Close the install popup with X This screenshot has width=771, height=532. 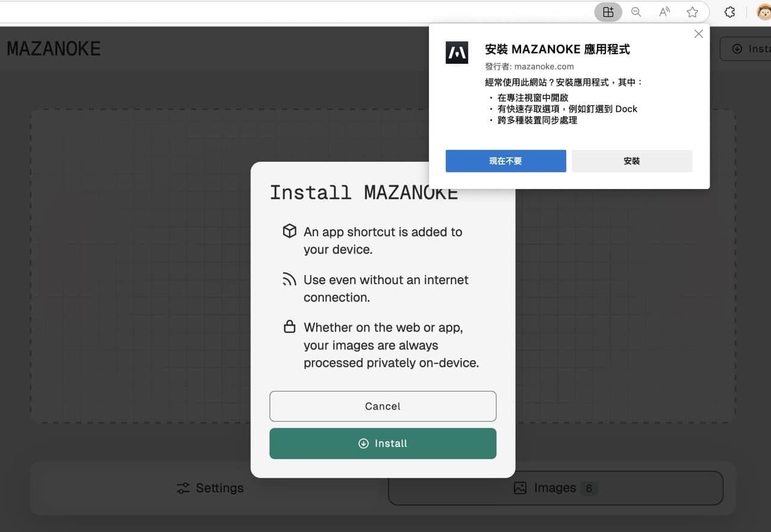pos(699,34)
